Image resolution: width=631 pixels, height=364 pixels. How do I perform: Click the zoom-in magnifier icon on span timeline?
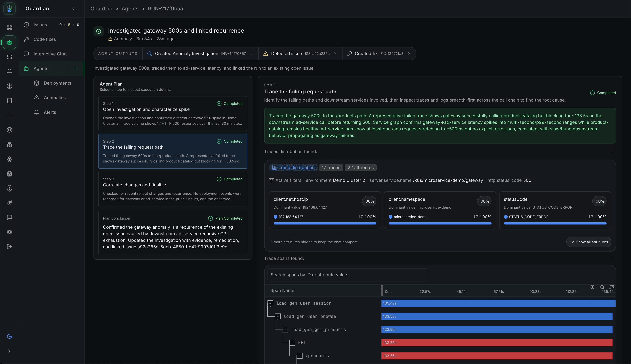[x=592, y=287]
